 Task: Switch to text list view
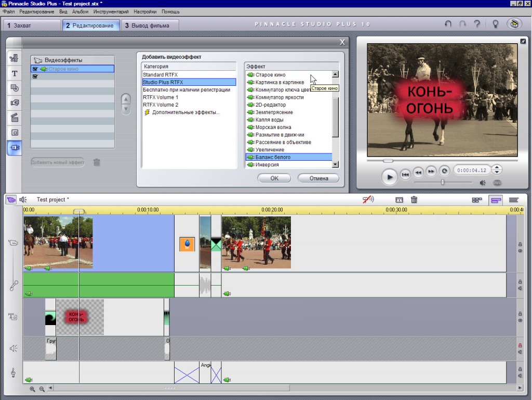pos(514,200)
